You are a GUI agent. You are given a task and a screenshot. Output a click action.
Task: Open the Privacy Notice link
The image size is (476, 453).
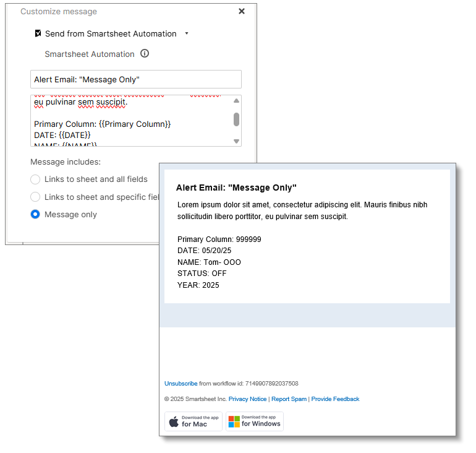(247, 399)
